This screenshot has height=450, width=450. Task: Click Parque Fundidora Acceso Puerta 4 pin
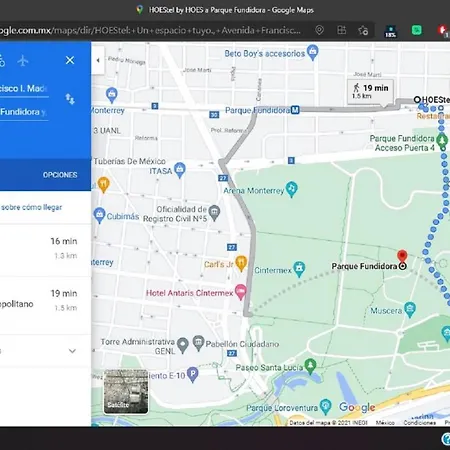tap(442, 141)
